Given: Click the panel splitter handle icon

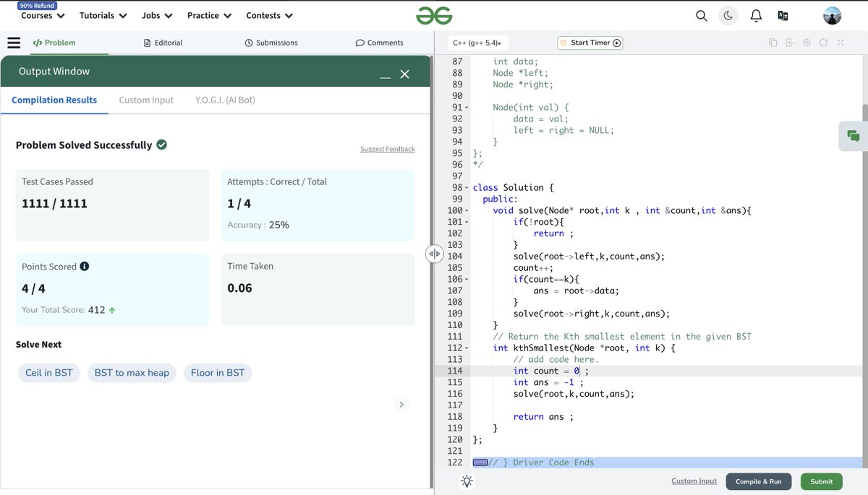Looking at the screenshot, I should click(x=434, y=254).
